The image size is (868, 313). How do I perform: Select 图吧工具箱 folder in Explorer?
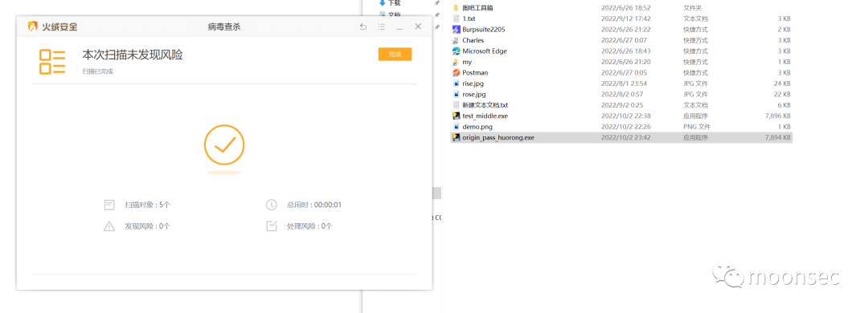tap(457, 8)
